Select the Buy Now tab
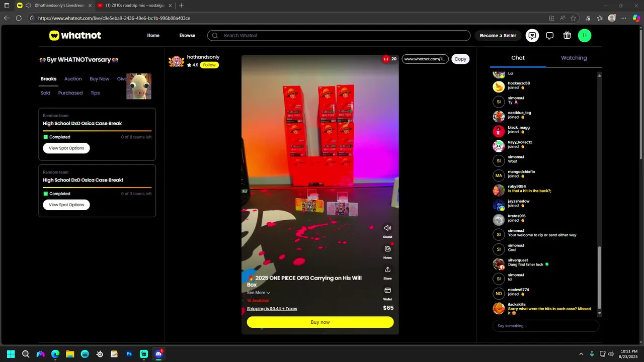The image size is (644, 362). (x=99, y=79)
